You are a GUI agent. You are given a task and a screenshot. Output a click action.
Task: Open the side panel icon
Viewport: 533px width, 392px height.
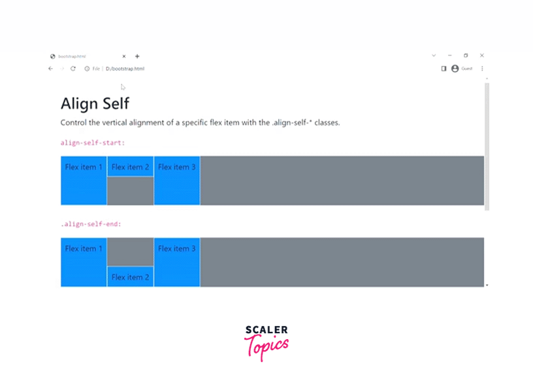(444, 69)
